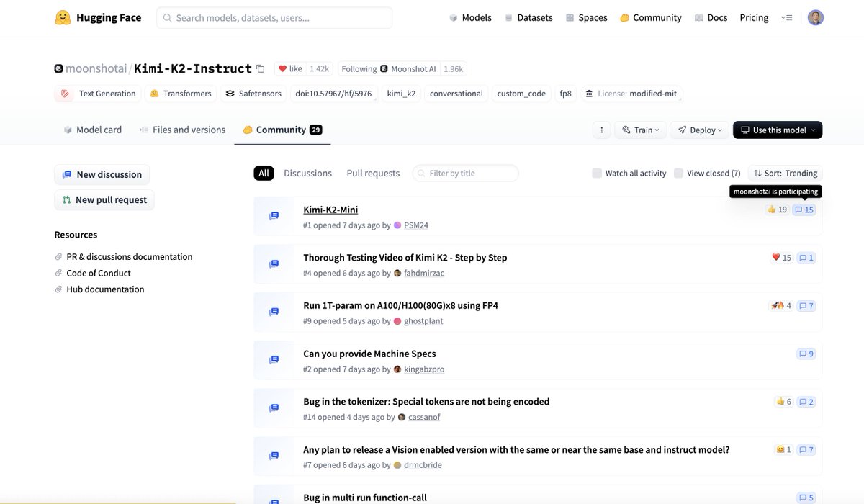Image resolution: width=864 pixels, height=504 pixels.
Task: Open Run 1T-param on A100/H100 discussion
Action: [401, 306]
